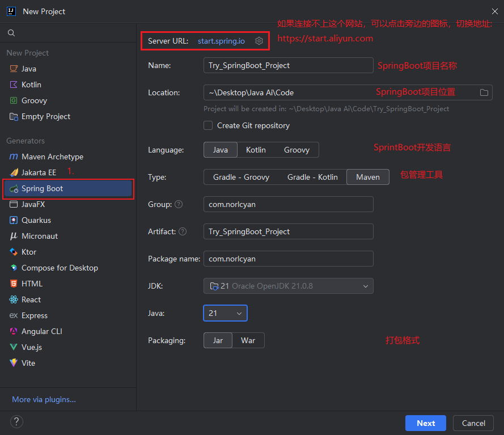Click the IntelliJ IDEA logo in title bar
504x435 pixels.
(x=11, y=11)
